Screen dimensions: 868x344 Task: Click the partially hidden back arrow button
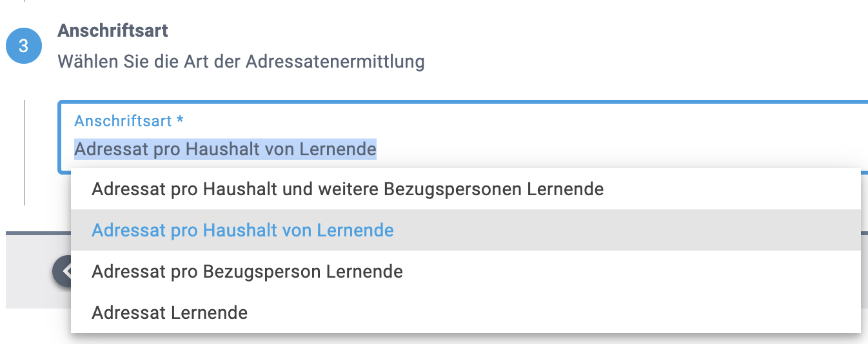63,272
